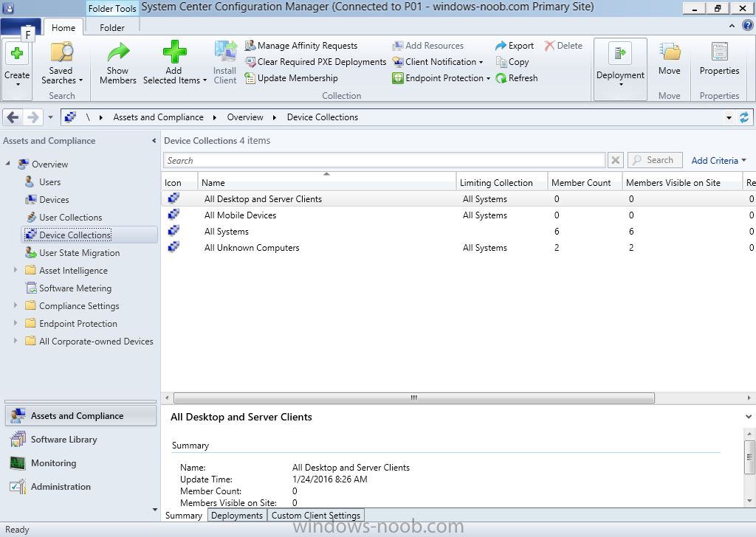Open the Administration workspace

pyautogui.click(x=80, y=487)
